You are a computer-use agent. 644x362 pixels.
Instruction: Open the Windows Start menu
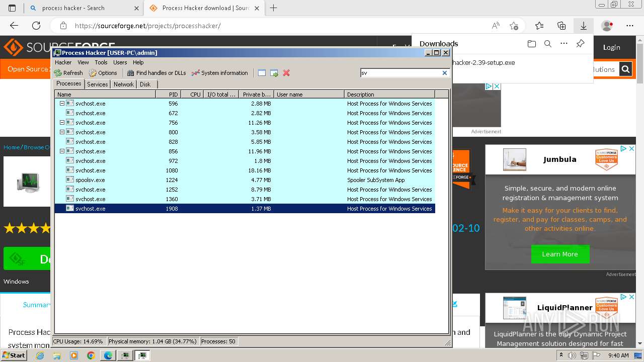click(x=14, y=355)
